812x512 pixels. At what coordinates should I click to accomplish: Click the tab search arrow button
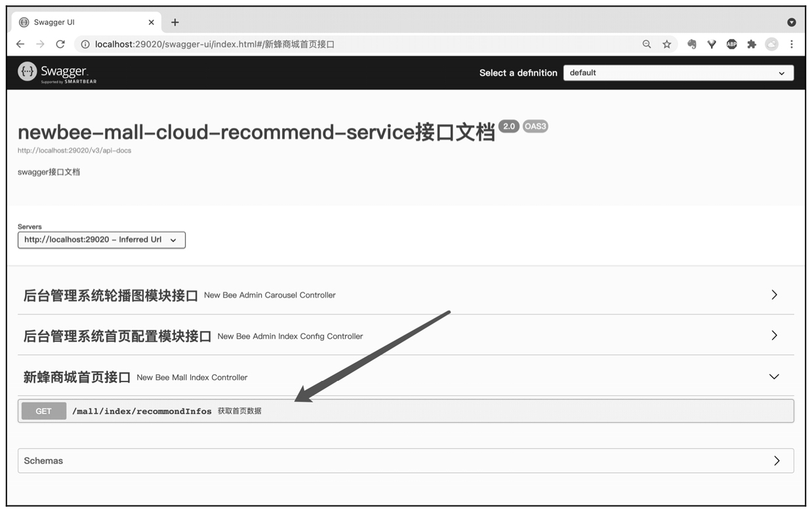pyautogui.click(x=792, y=22)
